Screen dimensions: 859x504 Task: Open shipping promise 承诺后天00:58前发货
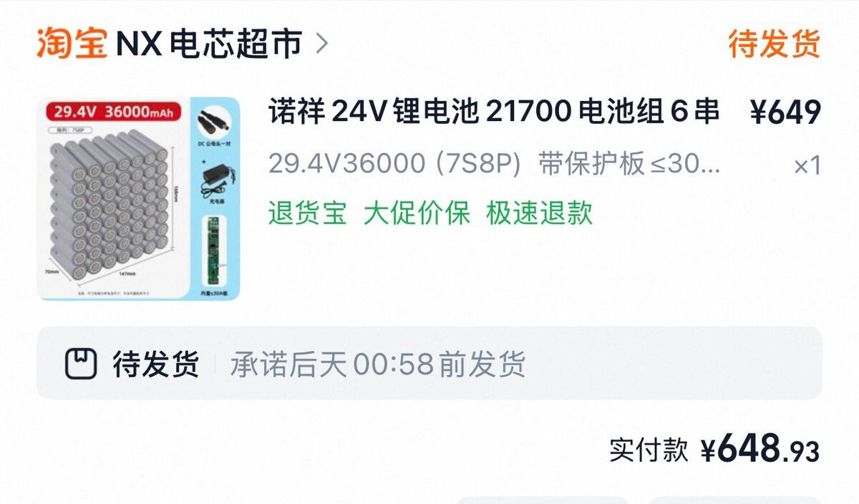378,364
